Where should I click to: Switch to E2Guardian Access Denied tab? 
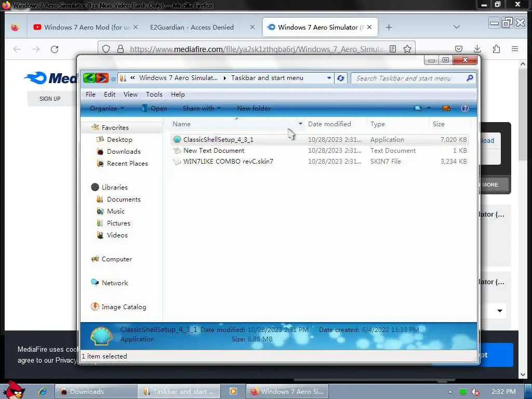coord(192,27)
